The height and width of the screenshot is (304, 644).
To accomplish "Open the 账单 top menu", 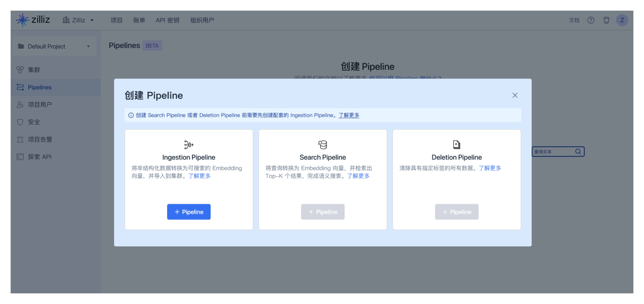I will 139,20.
